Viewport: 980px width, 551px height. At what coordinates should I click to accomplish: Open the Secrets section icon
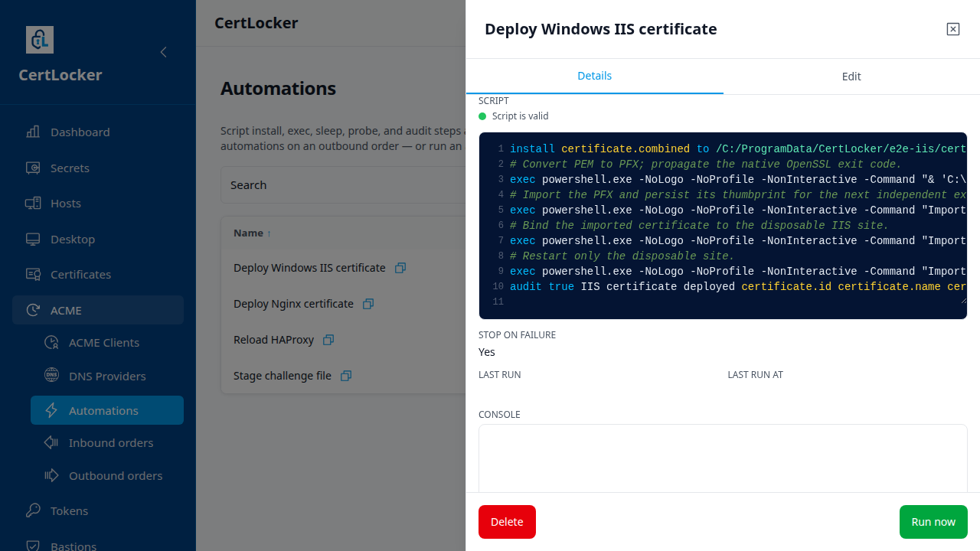33,168
